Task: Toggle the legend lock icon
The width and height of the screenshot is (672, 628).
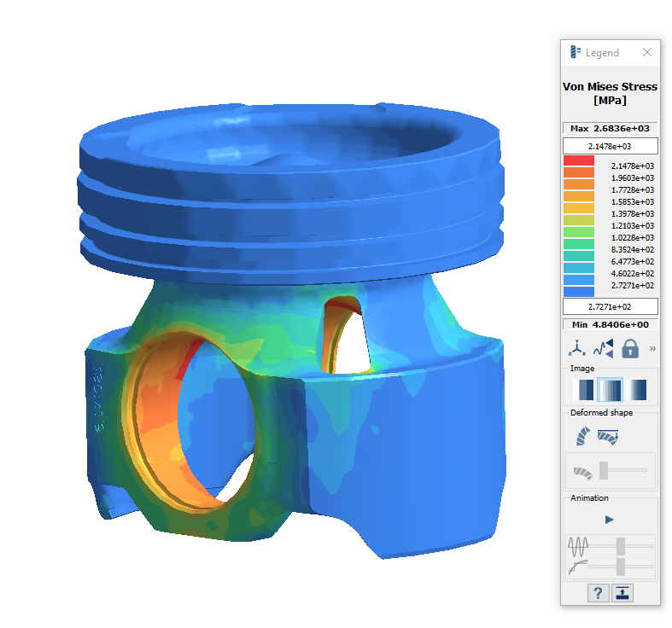Action: (x=630, y=348)
